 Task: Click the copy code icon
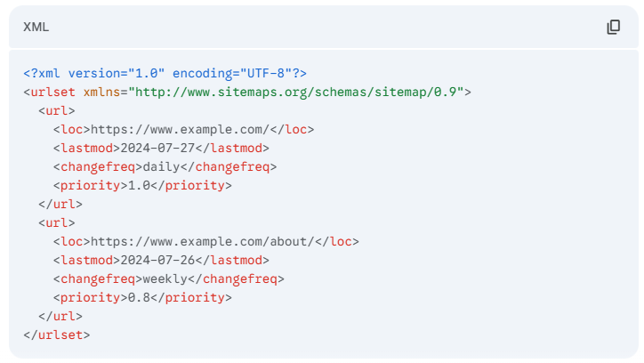pyautogui.click(x=613, y=27)
